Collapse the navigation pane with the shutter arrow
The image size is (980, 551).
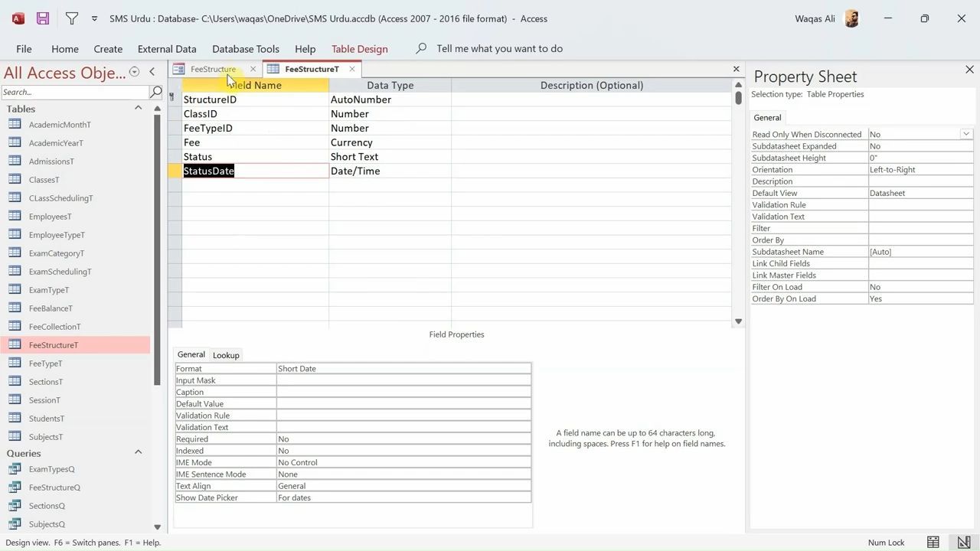coord(152,72)
